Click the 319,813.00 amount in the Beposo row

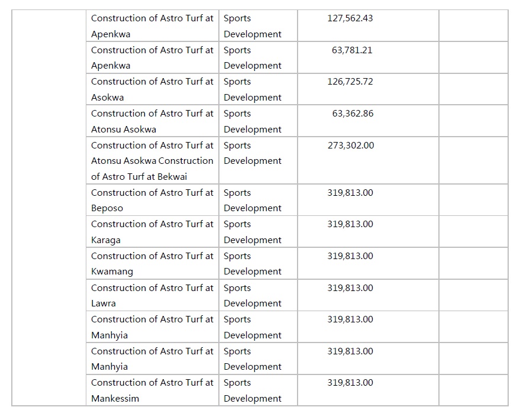(x=350, y=193)
